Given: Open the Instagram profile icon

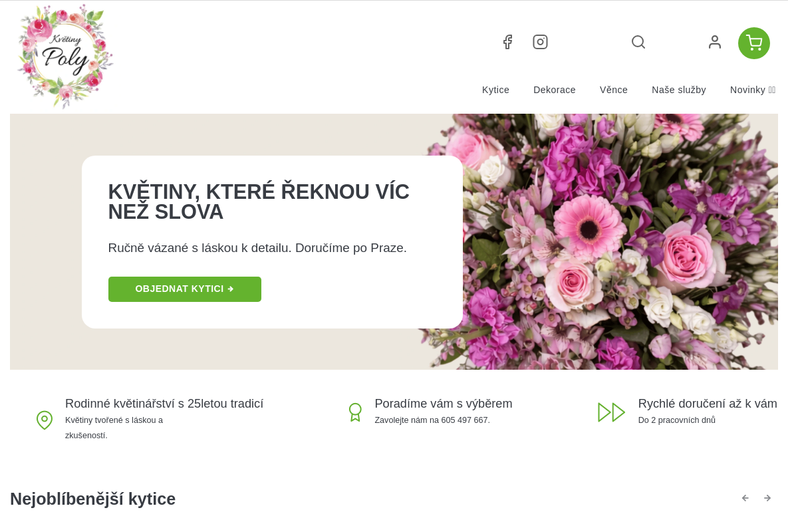Looking at the screenshot, I should pos(540,42).
